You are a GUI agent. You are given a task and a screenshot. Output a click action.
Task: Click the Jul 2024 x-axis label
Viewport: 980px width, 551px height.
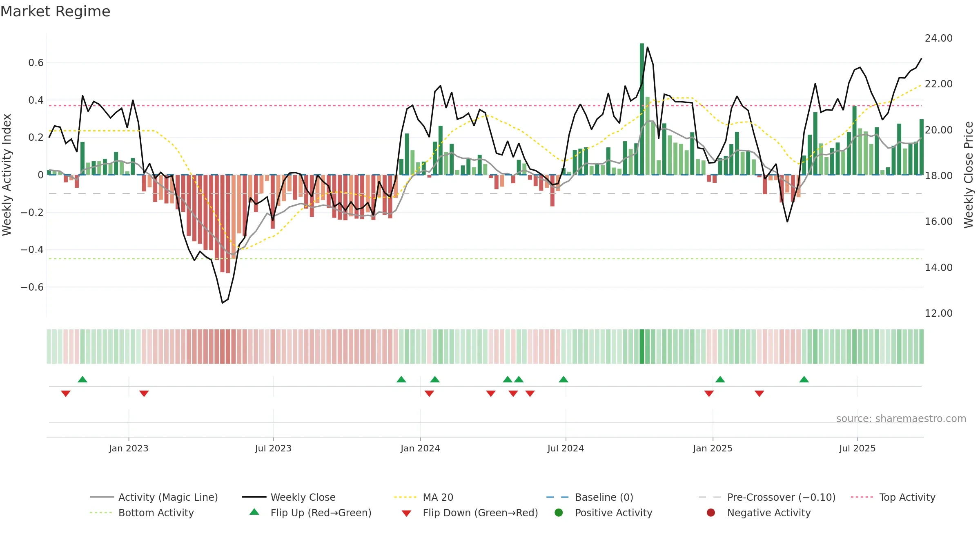point(566,448)
